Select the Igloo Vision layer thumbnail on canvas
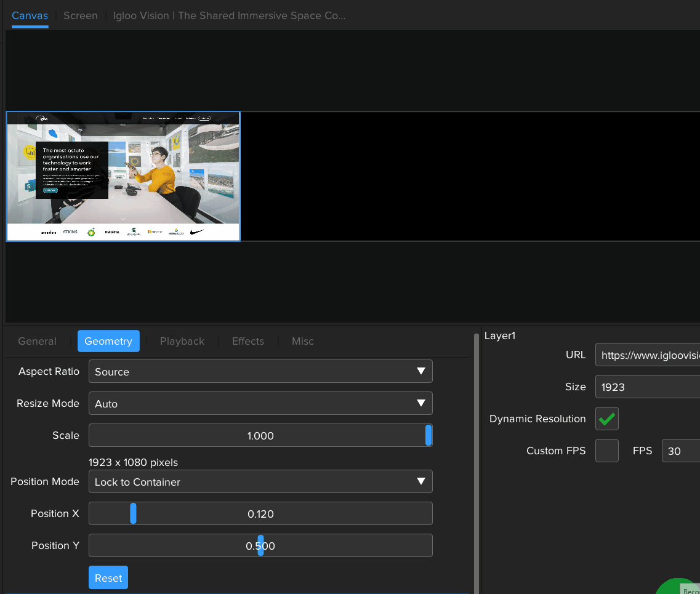Screen dimensions: 700x594 [123, 176]
